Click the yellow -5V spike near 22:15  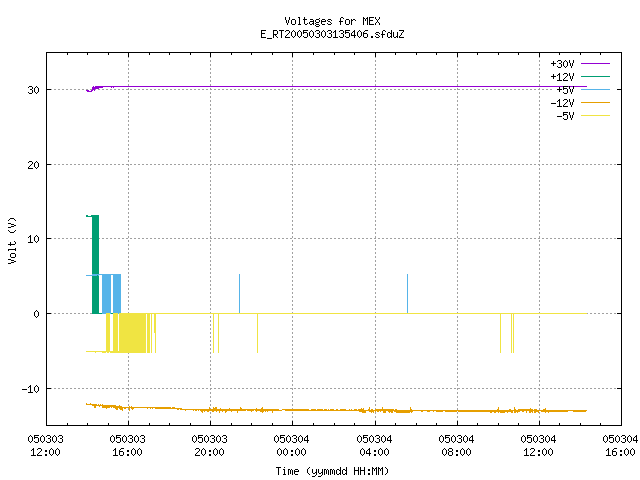(x=258, y=333)
